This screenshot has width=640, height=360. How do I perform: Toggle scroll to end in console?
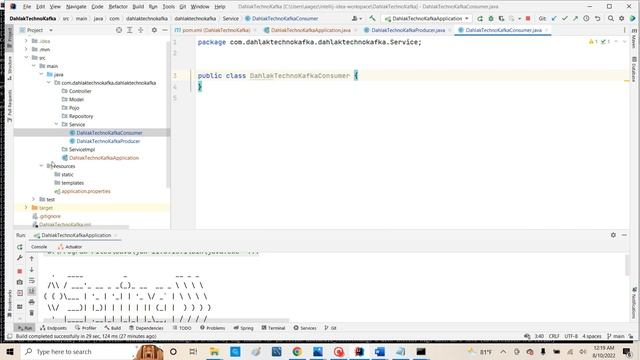point(31,291)
